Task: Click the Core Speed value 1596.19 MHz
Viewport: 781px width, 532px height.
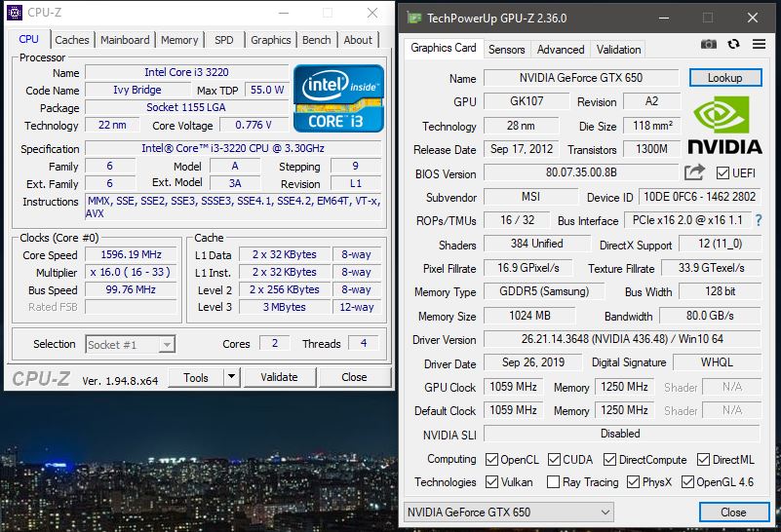Action: pyautogui.click(x=131, y=254)
